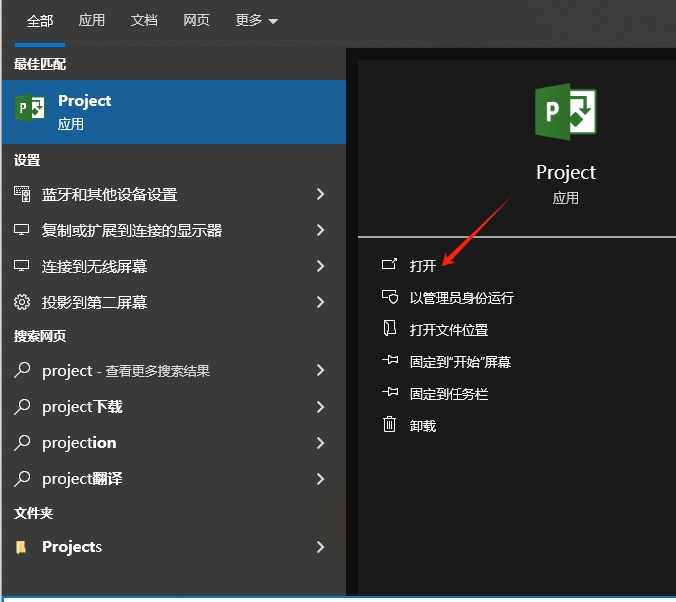Select the projection web suggestion
Image resolution: width=676 pixels, height=602 pixels.
(x=174, y=443)
